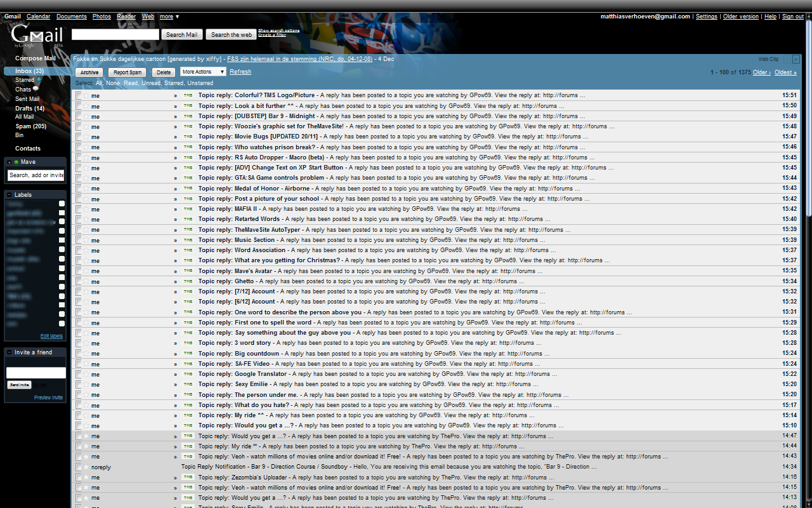
Task: Click the chat bubble icon beside Chats
Action: [36, 89]
